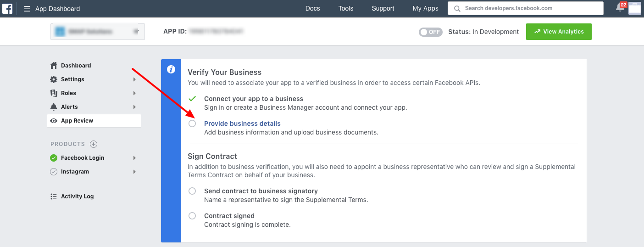This screenshot has width=644, height=247.
Task: Click the green checkmark for Connect your app
Action: tap(192, 99)
